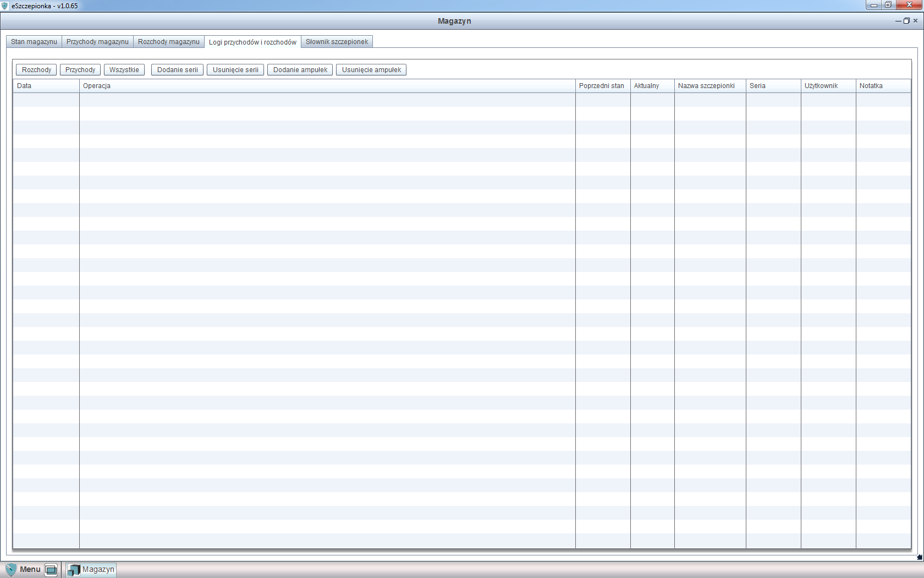Switch to the Stan magazynu tab
This screenshot has height=578, width=924.
[34, 42]
